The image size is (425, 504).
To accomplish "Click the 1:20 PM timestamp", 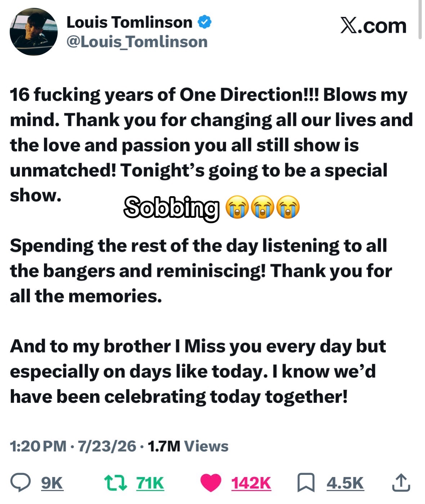I will pyautogui.click(x=38, y=446).
